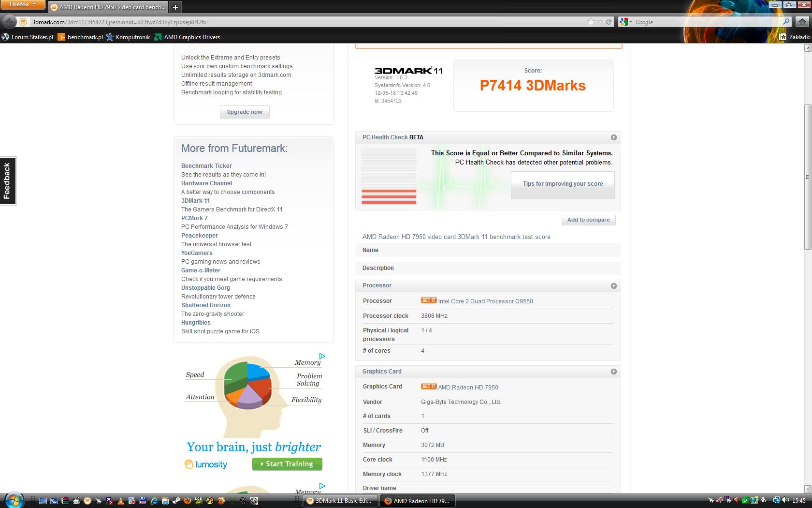This screenshot has height=508, width=812.
Task: Open the YouGamers link
Action: (x=197, y=253)
